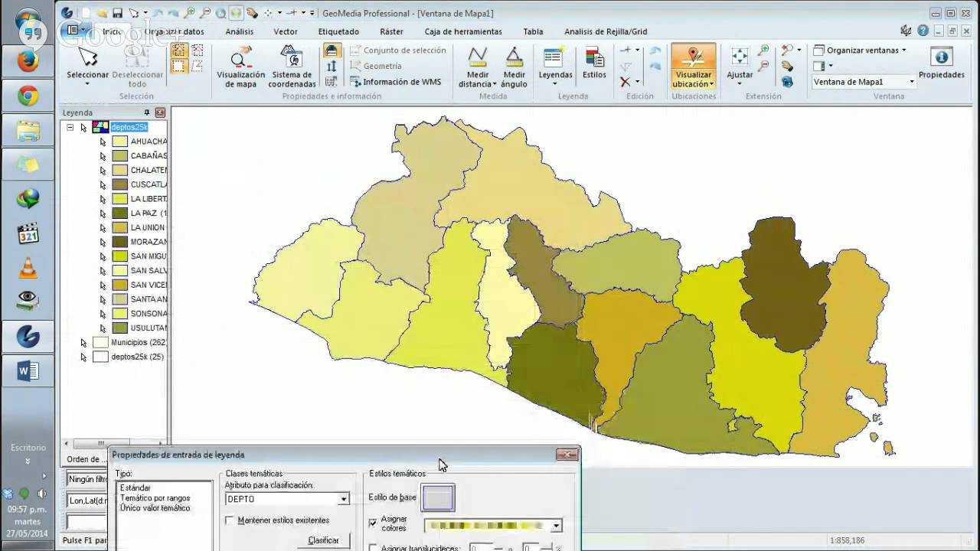Toggle selectability arrow for deptos25k (25) layer
Viewport: 980px width, 551px height.
(83, 357)
